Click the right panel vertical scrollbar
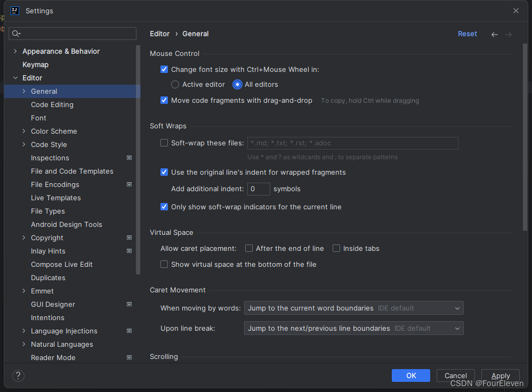The height and width of the screenshot is (392, 532). [x=525, y=137]
